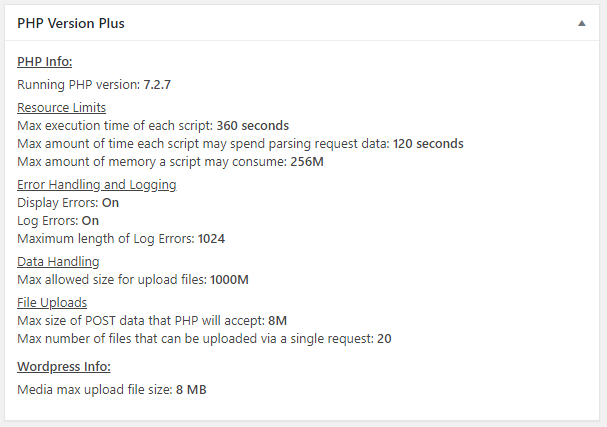This screenshot has width=607, height=427.
Task: Click Error Handling and Logging heading
Action: point(97,185)
